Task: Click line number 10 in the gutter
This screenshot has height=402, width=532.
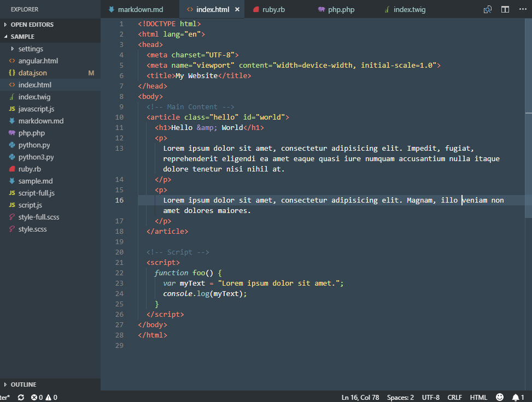Action: (x=119, y=117)
